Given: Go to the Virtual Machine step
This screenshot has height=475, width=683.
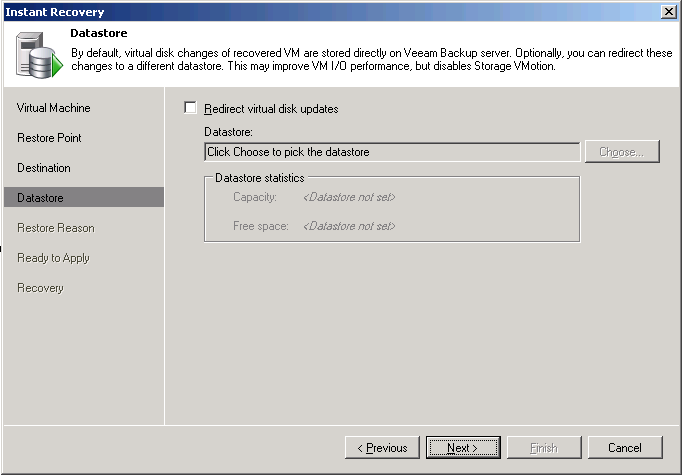Looking at the screenshot, I should [54, 108].
